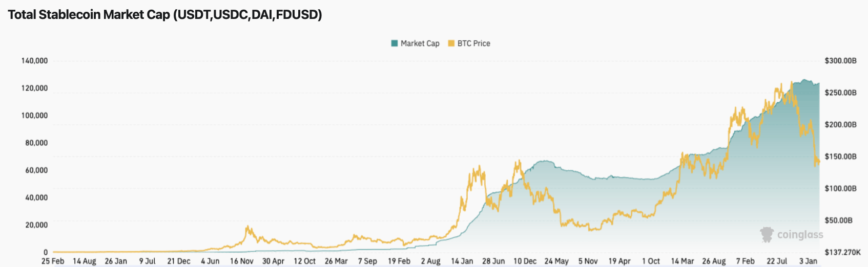The width and height of the screenshot is (868, 267).
Task: Select the 3 Jan date axis label
Action: pyautogui.click(x=809, y=261)
